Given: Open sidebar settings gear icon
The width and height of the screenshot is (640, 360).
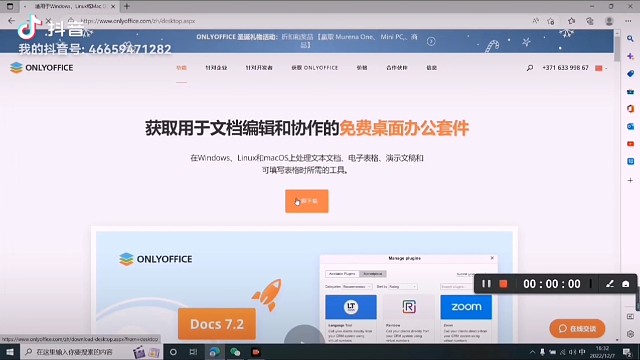Looking at the screenshot, I should [630, 334].
